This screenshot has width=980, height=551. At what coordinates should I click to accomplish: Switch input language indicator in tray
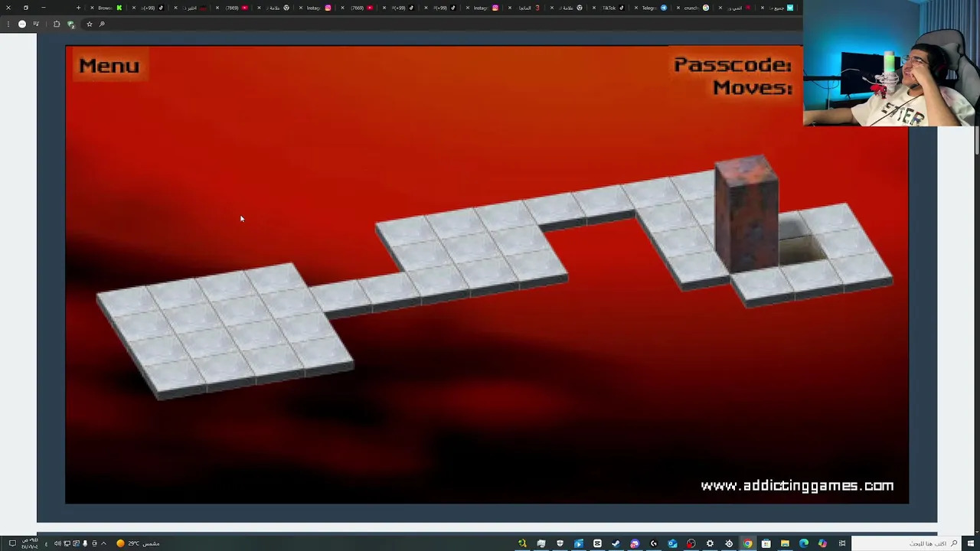tap(46, 543)
